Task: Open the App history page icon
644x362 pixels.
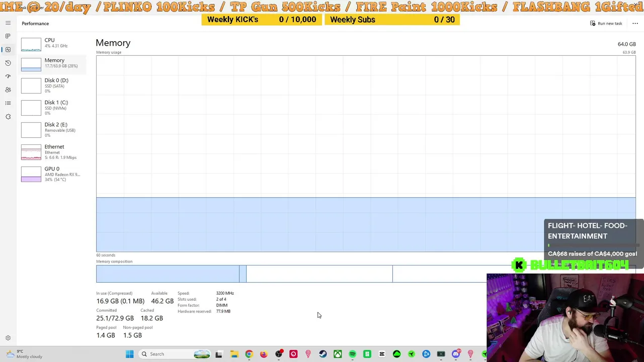Action: pos(8,63)
